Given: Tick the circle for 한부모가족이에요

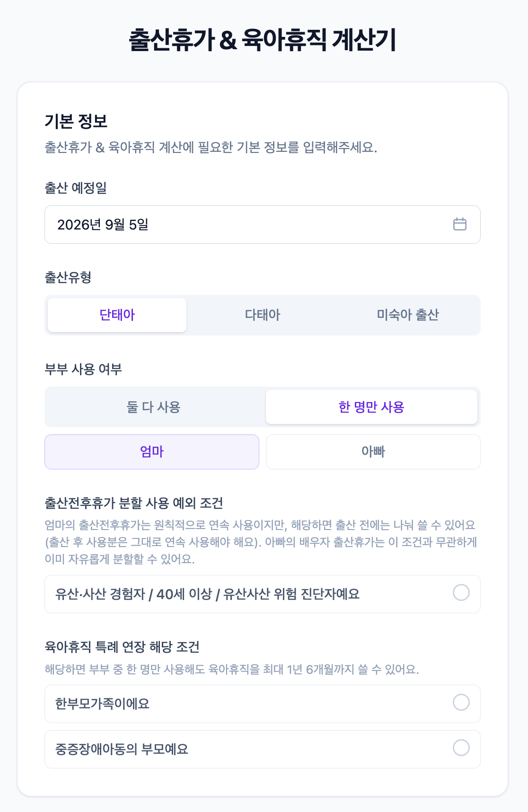Looking at the screenshot, I should (x=461, y=702).
